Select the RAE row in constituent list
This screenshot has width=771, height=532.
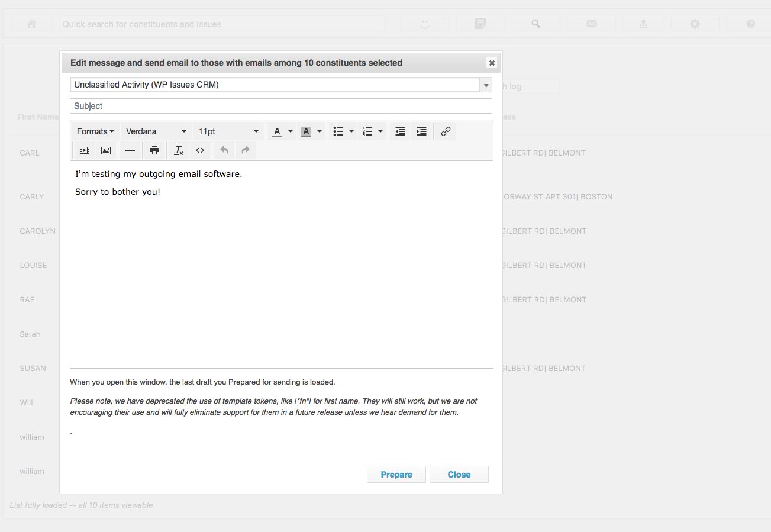[x=27, y=299]
